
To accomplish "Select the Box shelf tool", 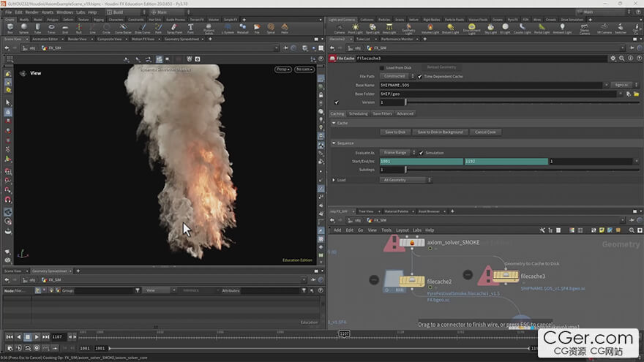I will coord(10,29).
